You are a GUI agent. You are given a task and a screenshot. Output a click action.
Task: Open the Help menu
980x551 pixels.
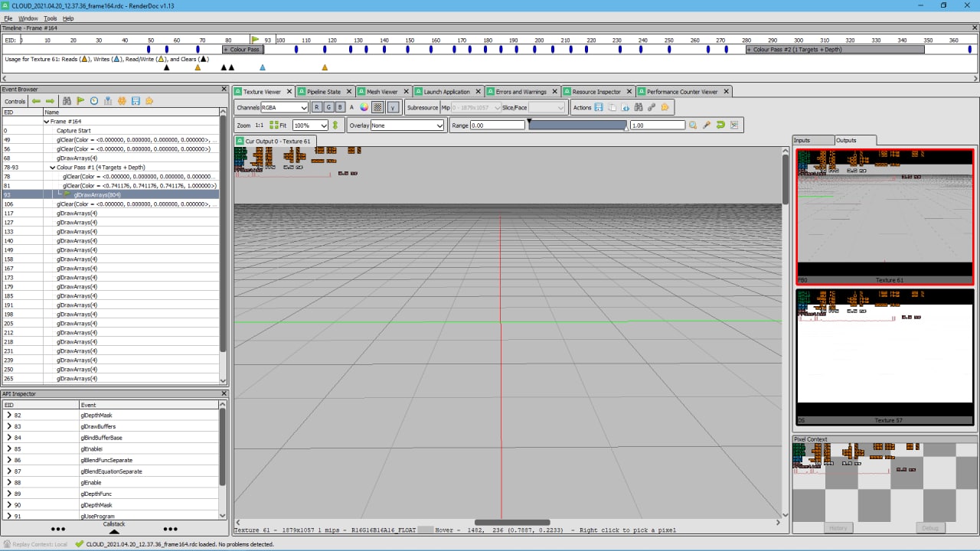click(68, 18)
